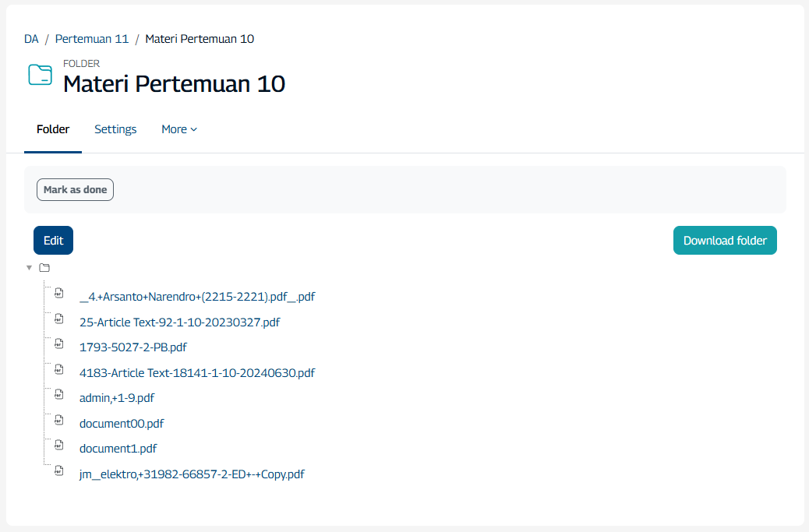The height and width of the screenshot is (532, 809).
Task: Collapse the root folder tree triangle
Action: click(30, 268)
